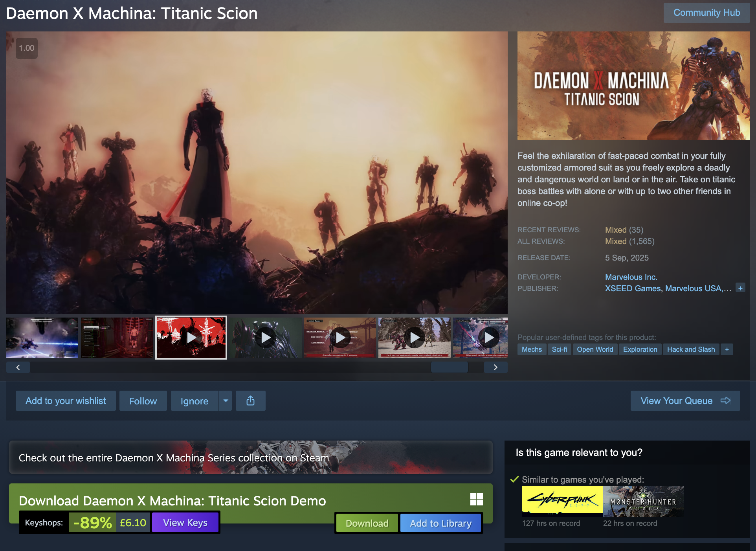Toggle Follow for this game
This screenshot has height=551, width=756.
(x=143, y=401)
